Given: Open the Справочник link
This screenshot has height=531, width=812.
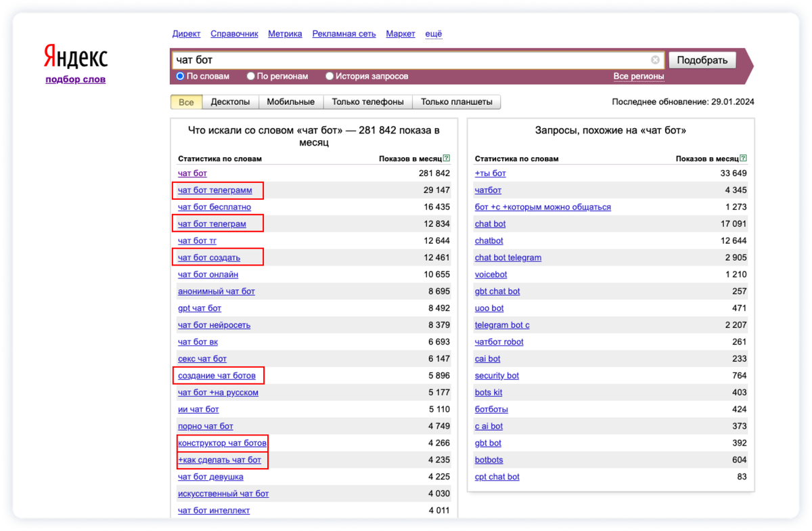Looking at the screenshot, I should (234, 34).
